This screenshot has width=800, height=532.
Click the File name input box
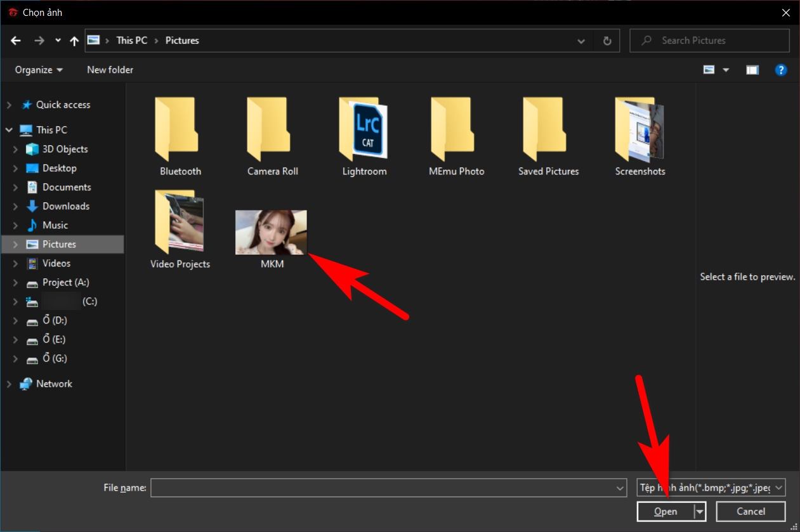[383, 488]
